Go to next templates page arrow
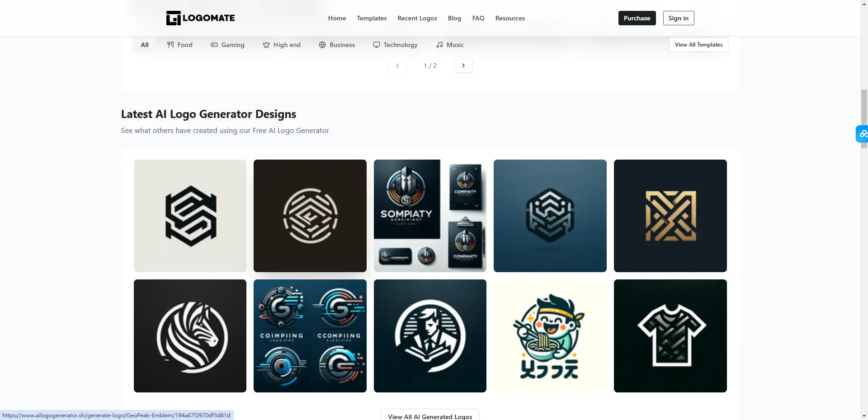 coord(463,66)
